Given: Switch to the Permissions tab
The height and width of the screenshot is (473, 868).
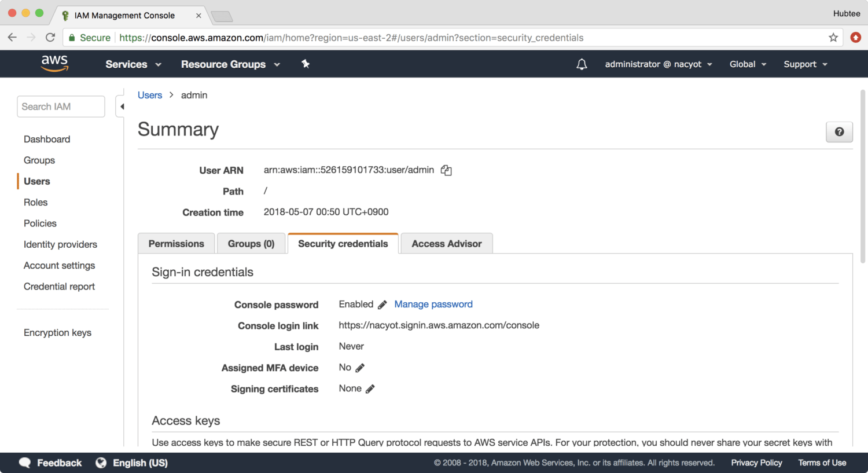Looking at the screenshot, I should click(x=176, y=244).
